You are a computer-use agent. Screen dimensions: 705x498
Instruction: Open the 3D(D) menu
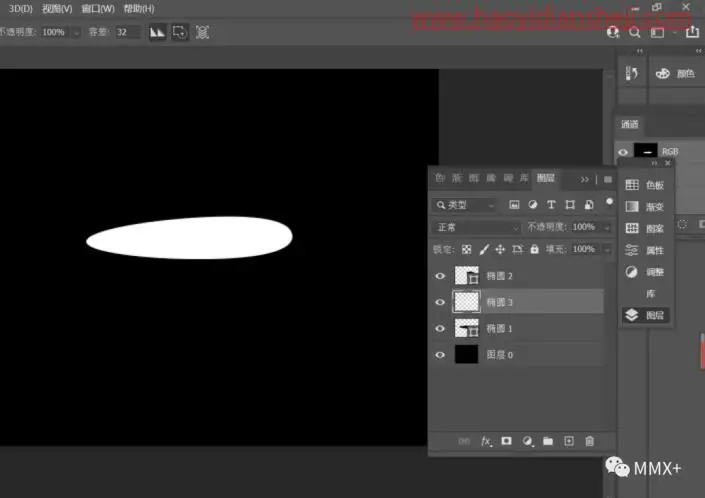21,9
